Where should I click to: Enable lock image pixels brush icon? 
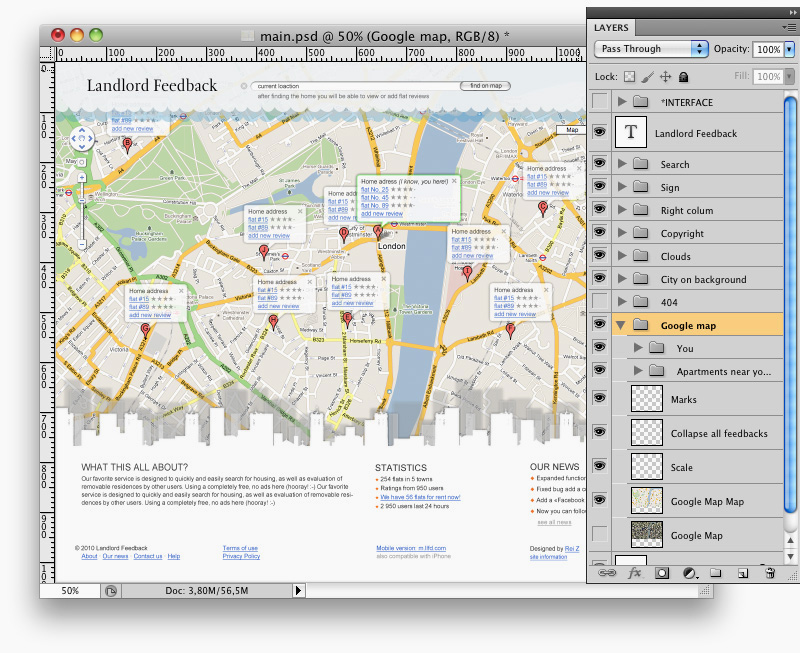(647, 77)
